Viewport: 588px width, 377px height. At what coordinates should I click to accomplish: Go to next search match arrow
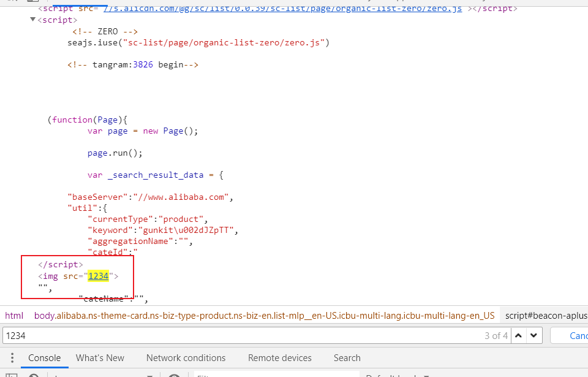click(534, 335)
